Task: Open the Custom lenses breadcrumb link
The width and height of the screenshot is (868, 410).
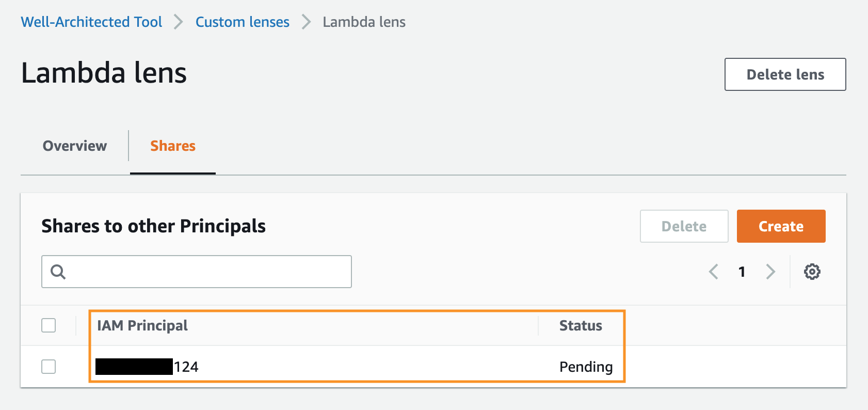Action: click(243, 22)
